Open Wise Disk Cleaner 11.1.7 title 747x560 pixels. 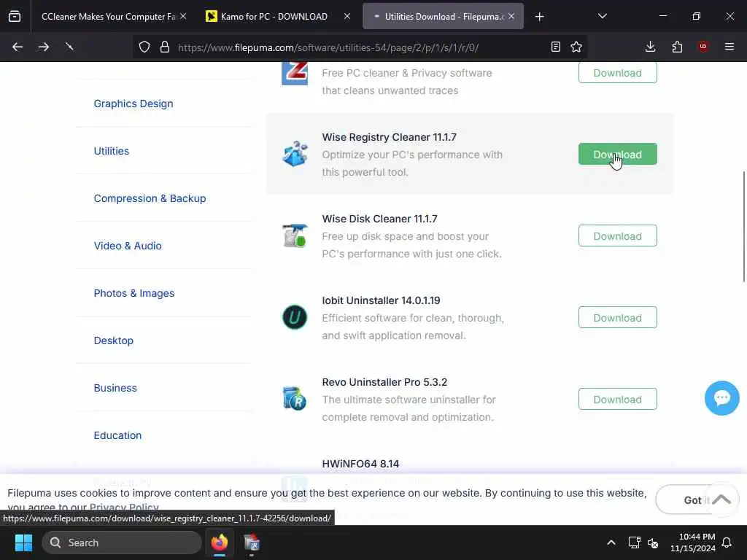[x=379, y=219]
